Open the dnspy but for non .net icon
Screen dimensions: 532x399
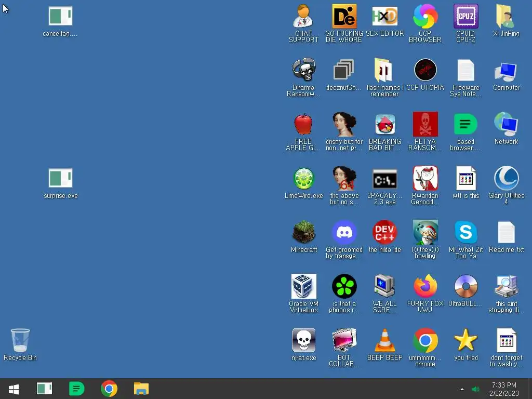[344, 124]
